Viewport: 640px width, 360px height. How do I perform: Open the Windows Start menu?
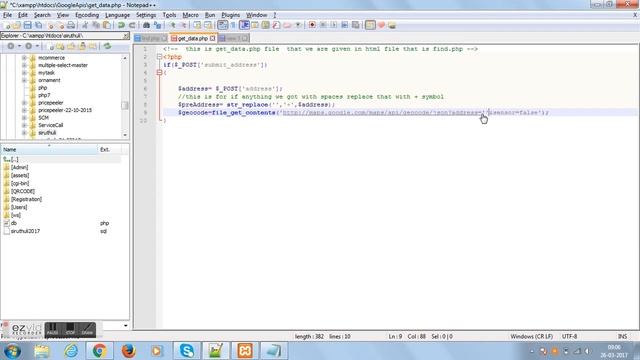pos(12,351)
